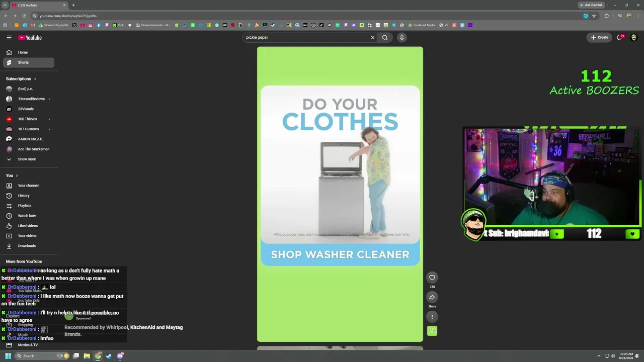
Task: Open Your videos in the sidebar
Action: [28, 236]
